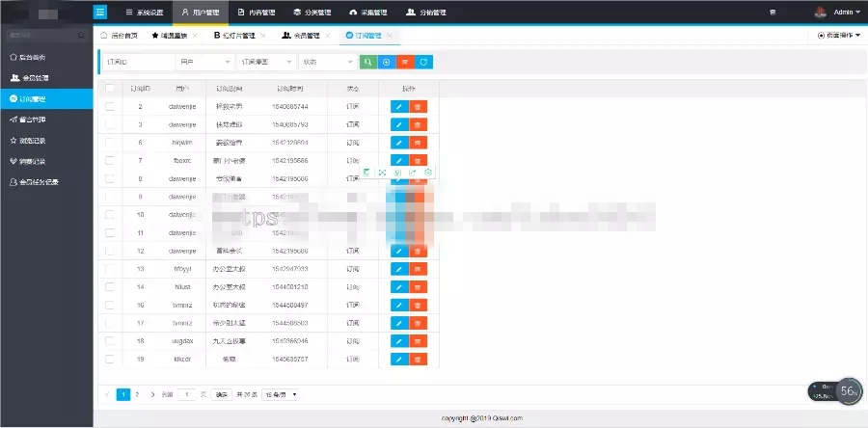Viewport: 868px width, 428px height.
Task: Select 会员任务记录 in the sidebar
Action: click(46, 182)
